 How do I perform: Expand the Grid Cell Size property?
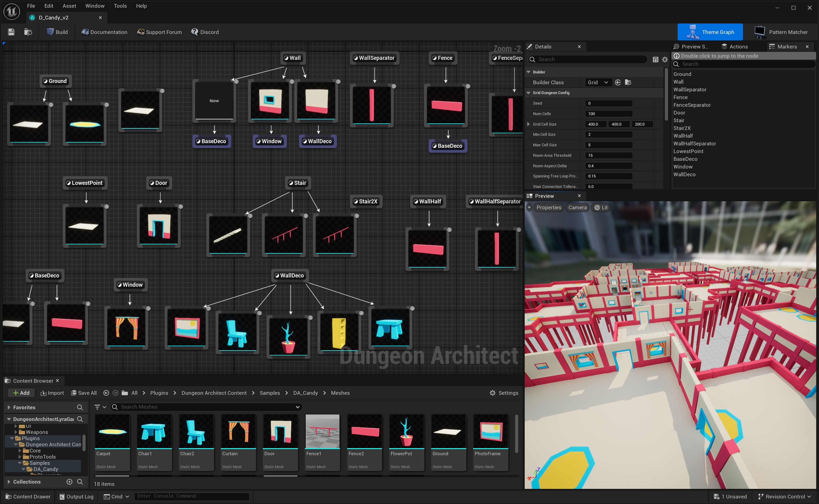coord(528,124)
